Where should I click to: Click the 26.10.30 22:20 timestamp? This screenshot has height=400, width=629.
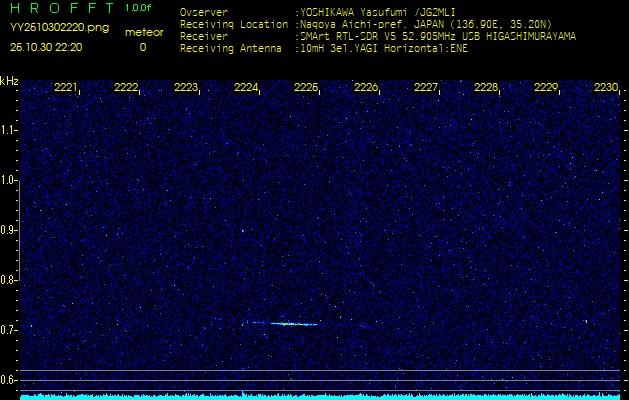46,47
